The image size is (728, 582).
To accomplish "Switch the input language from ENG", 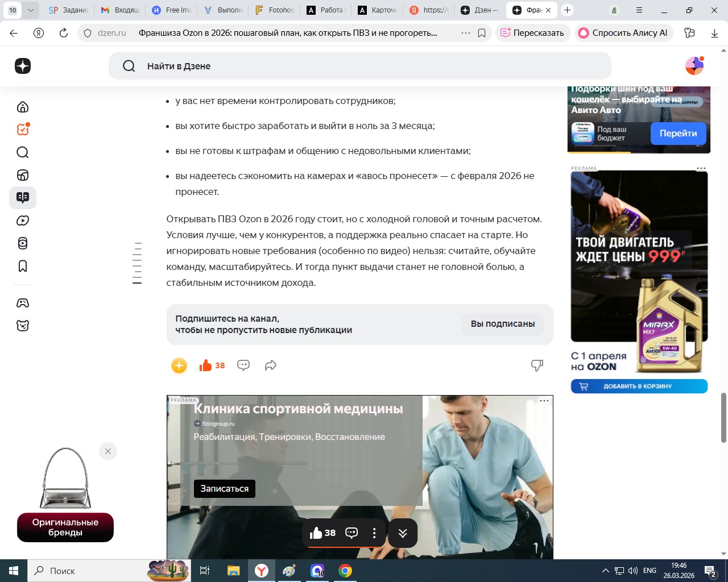I will click(650, 571).
